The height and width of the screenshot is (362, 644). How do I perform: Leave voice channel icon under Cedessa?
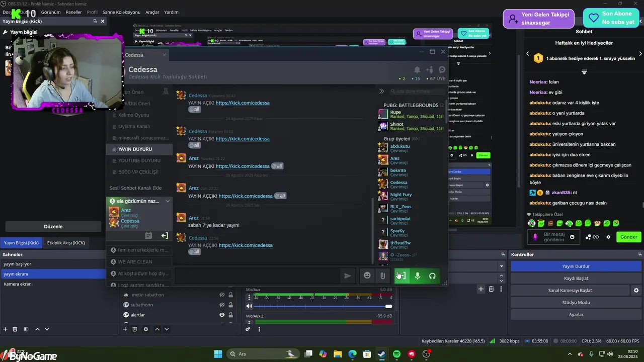pyautogui.click(x=165, y=236)
